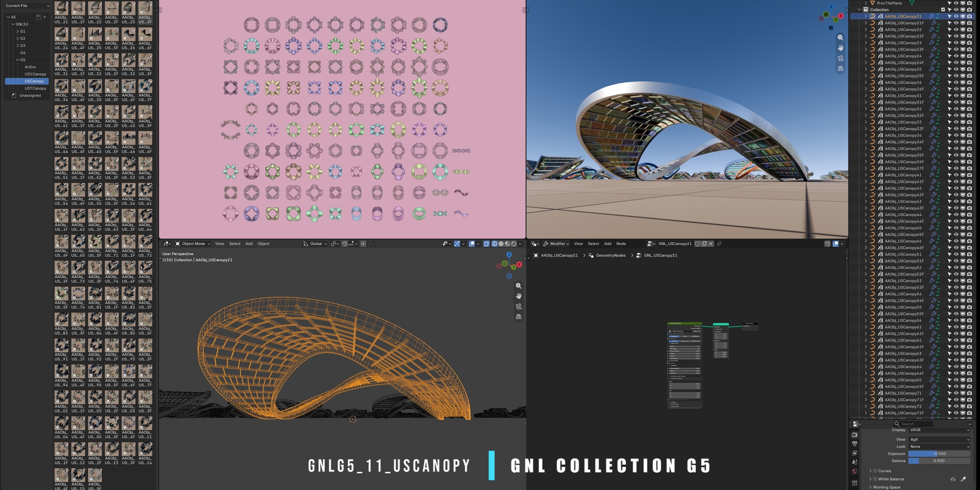
Task: Open the Node menu in the node editor
Action: click(x=621, y=244)
